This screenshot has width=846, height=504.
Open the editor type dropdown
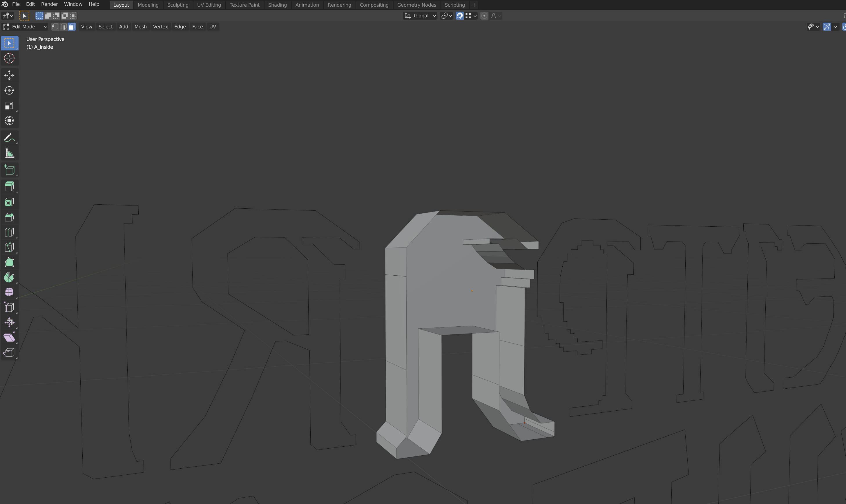8,16
